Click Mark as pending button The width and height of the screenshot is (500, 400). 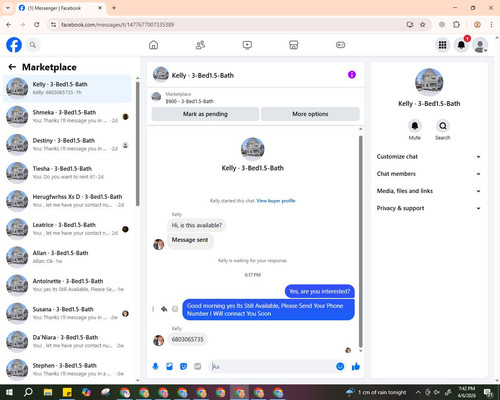tap(205, 114)
